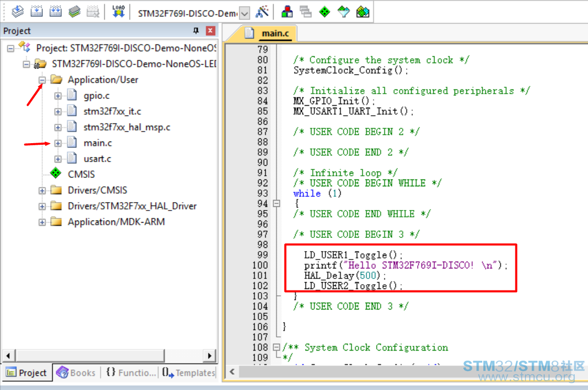Image resolution: width=588 pixels, height=390 pixels.
Task: Click the Translate toolbar icon
Action: tap(17, 12)
